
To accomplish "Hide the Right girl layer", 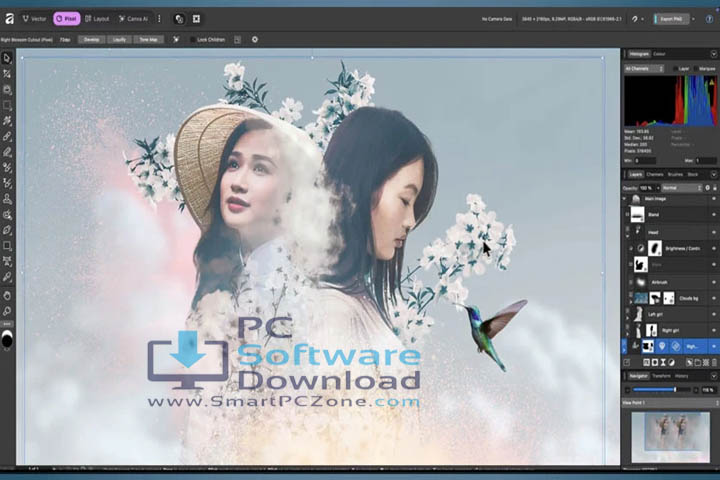I will [x=714, y=330].
